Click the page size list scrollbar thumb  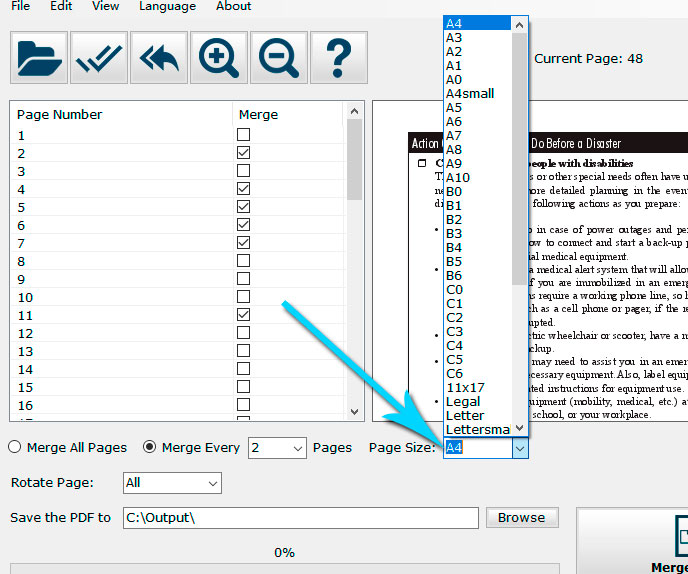tap(520, 159)
